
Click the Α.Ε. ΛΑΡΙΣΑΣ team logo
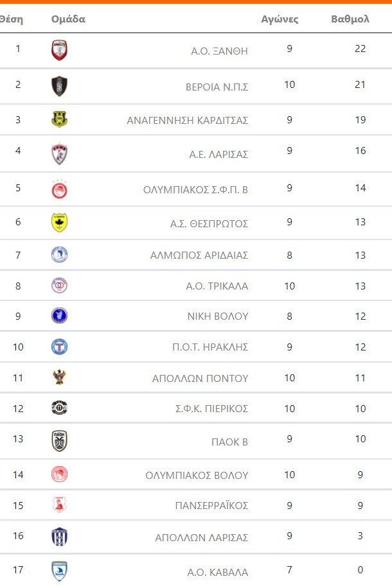pos(59,153)
